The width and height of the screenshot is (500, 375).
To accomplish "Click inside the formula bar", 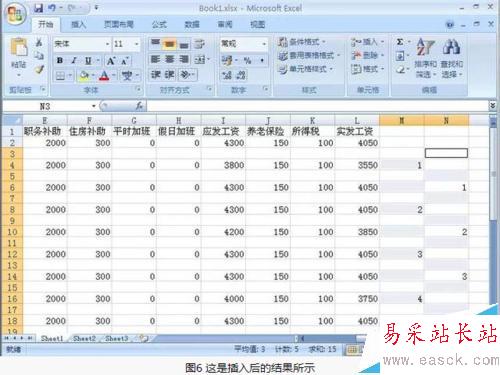I will pyautogui.click(x=317, y=106).
